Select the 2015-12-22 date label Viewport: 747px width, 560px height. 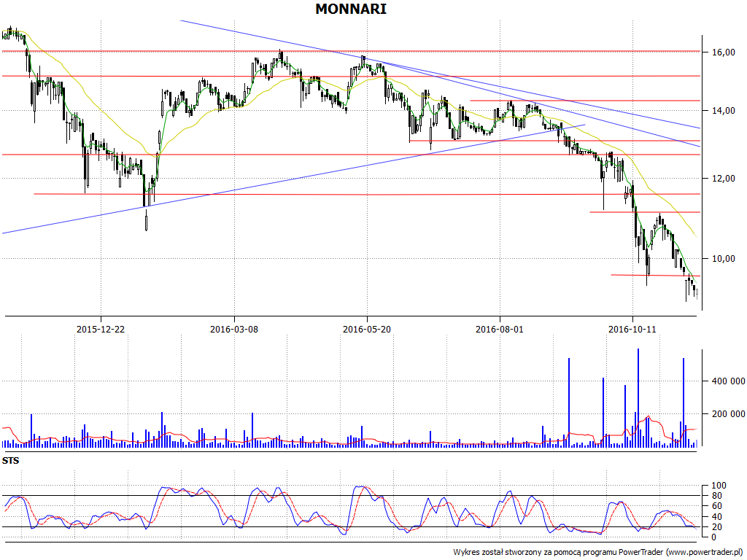click(101, 329)
